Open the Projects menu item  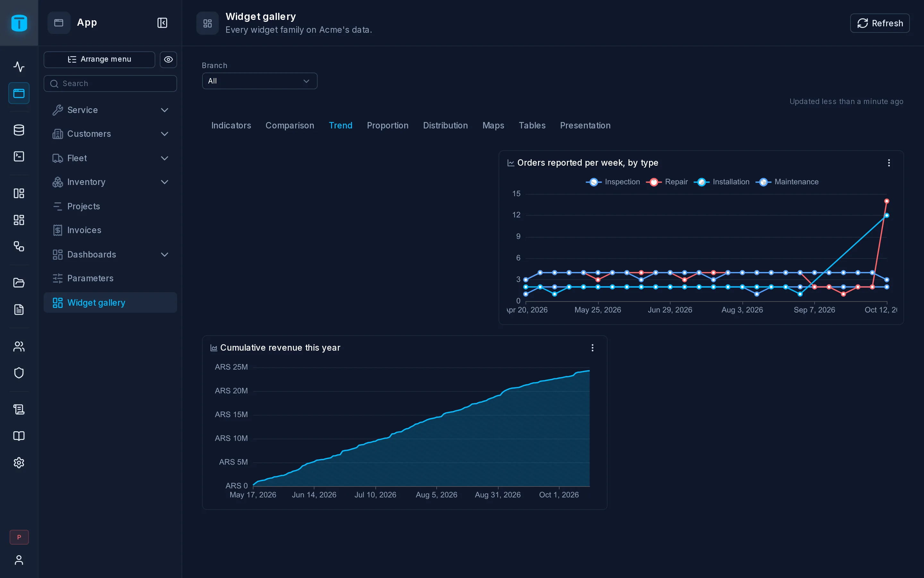(x=110, y=206)
